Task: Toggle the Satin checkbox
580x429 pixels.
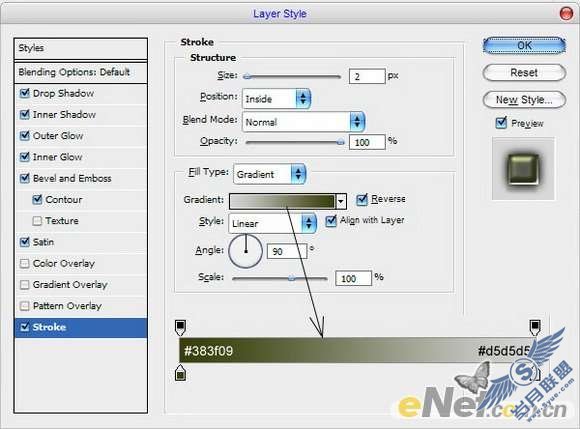Action: (24, 242)
